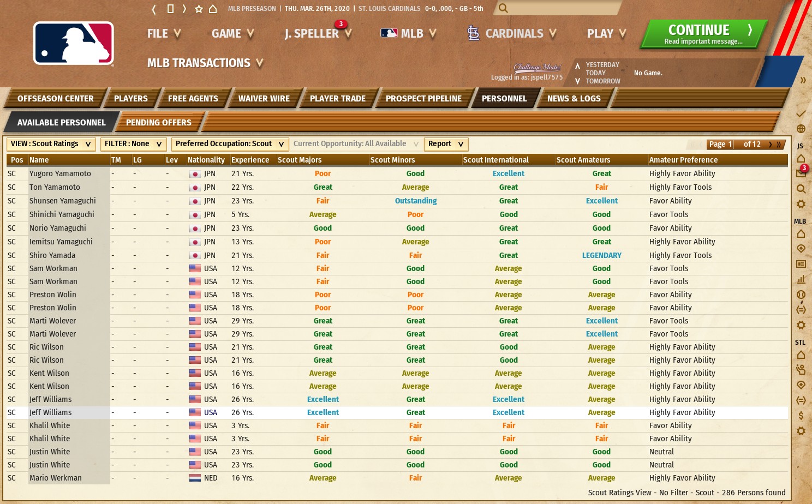Switch to the Pending Offers tab
The height and width of the screenshot is (504, 812).
tap(158, 123)
